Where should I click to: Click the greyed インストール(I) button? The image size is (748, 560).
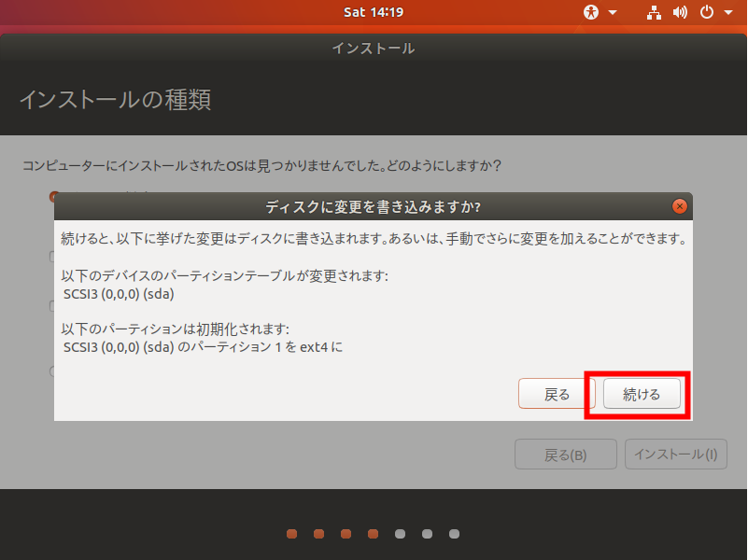675,455
